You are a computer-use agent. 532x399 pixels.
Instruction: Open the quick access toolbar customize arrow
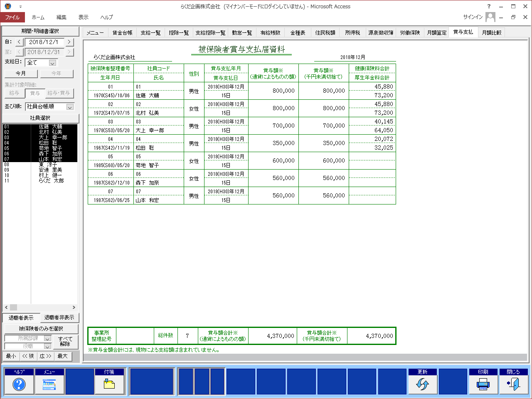(x=20, y=7)
